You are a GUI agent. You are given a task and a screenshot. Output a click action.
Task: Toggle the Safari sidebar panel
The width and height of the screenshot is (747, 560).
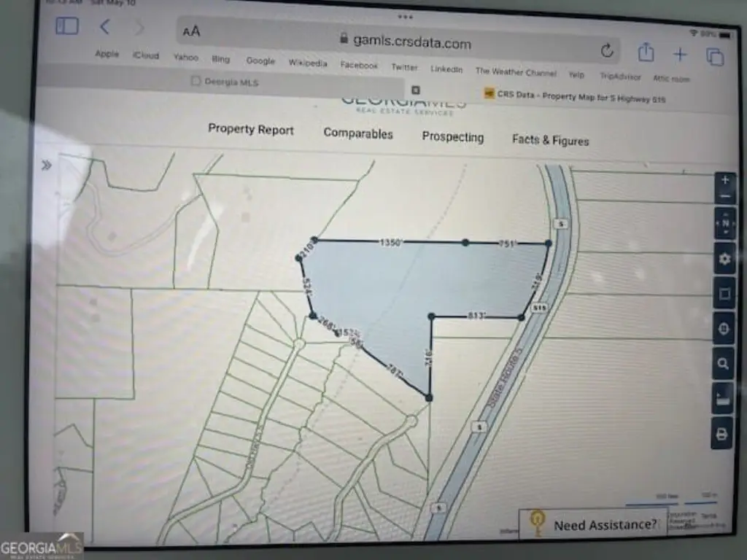coord(67,26)
